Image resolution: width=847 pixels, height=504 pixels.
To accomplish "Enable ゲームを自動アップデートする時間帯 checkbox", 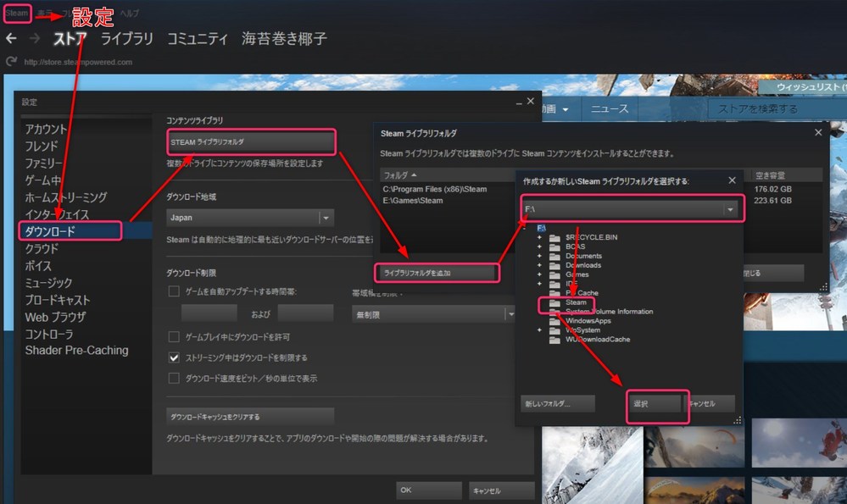I will pyautogui.click(x=174, y=291).
